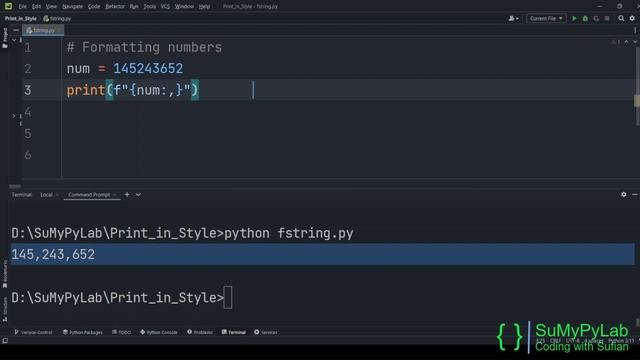Open the Python Console tool window

[x=159, y=332]
